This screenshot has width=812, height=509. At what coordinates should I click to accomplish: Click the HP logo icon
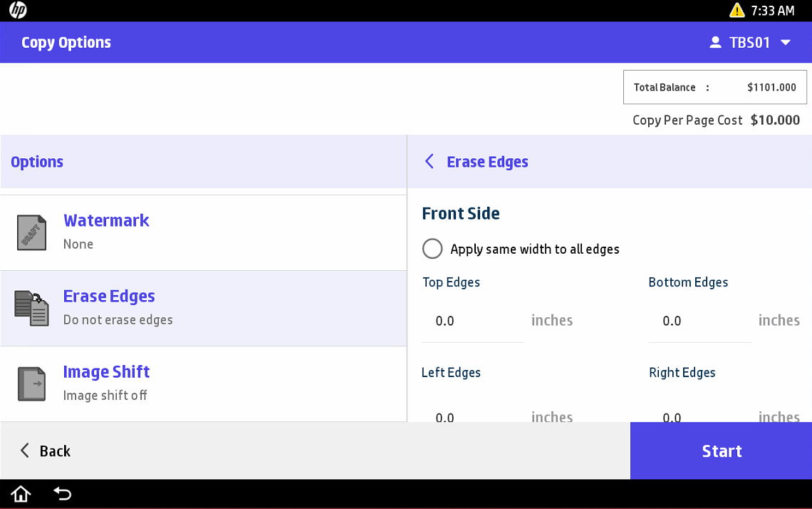pos(18,11)
